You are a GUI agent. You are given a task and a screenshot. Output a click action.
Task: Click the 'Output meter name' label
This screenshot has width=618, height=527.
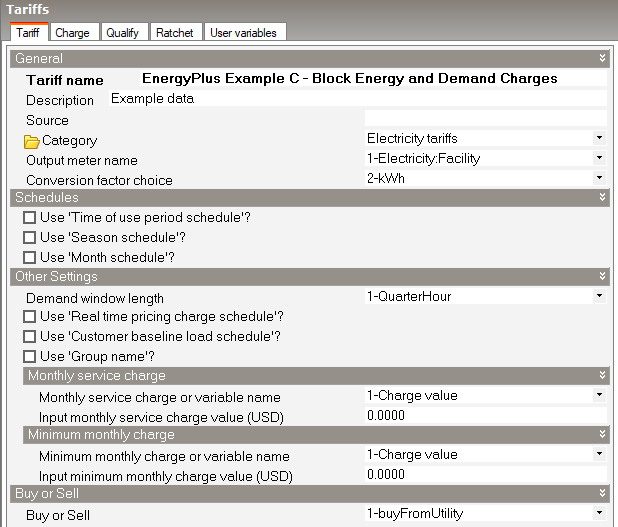pos(82,160)
